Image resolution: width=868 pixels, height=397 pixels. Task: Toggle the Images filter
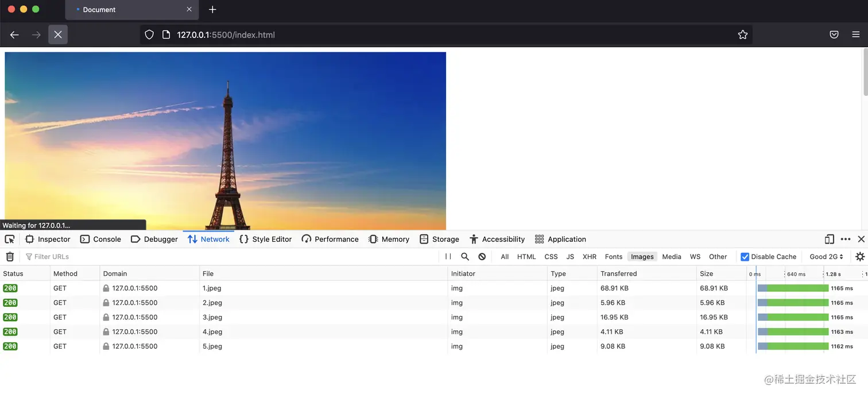pos(642,257)
